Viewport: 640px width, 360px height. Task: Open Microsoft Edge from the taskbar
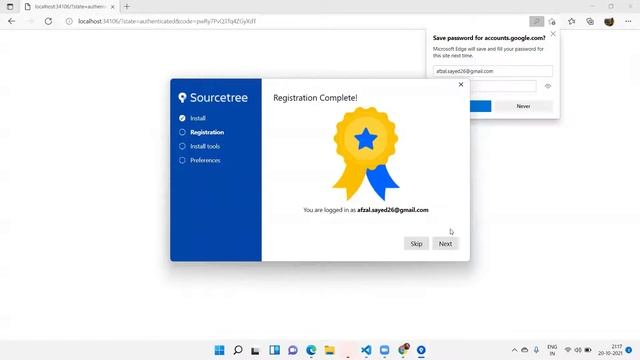click(x=311, y=350)
